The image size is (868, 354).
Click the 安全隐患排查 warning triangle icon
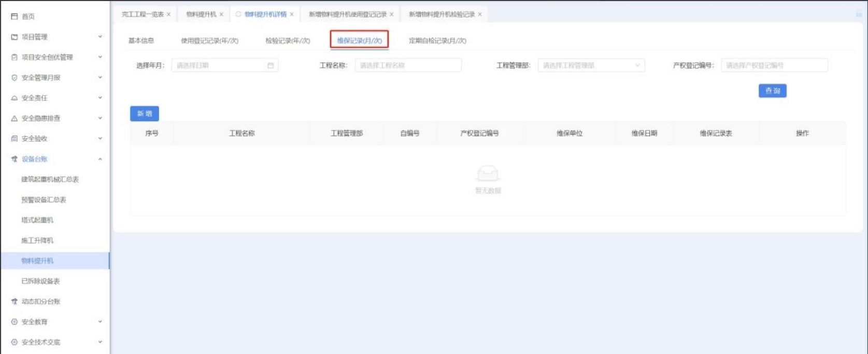tap(15, 119)
